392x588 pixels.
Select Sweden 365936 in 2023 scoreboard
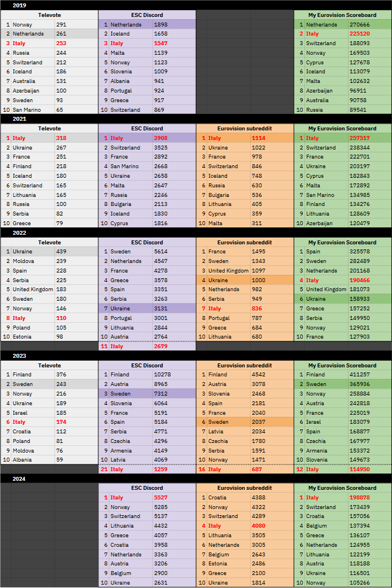pyautogui.click(x=343, y=384)
